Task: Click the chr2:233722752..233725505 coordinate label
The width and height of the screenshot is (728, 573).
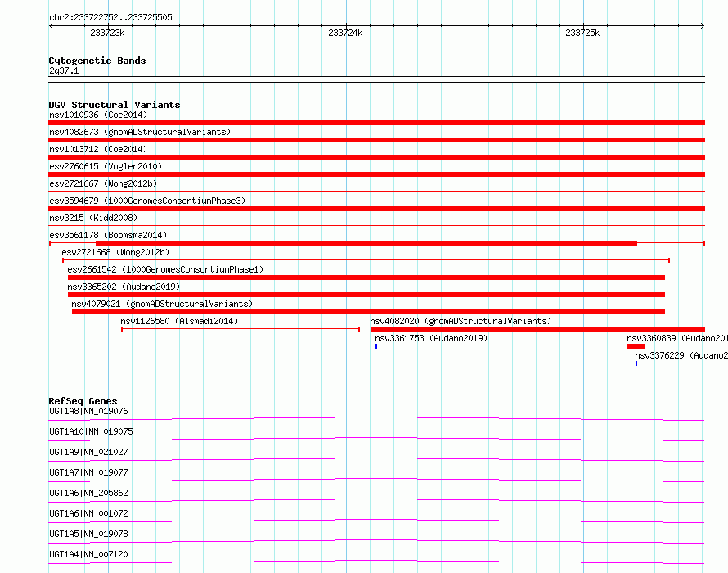Action: coord(110,17)
